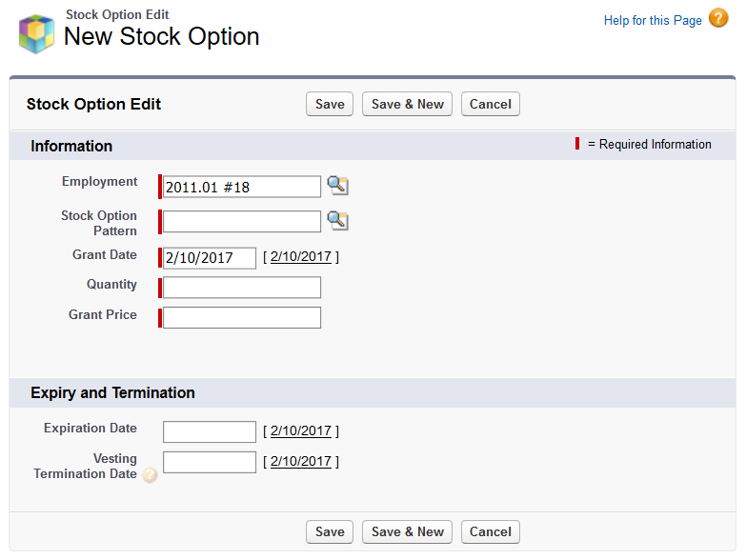The width and height of the screenshot is (746, 560).
Task: Click the Vesting Termination Date help bubble
Action: click(x=150, y=475)
